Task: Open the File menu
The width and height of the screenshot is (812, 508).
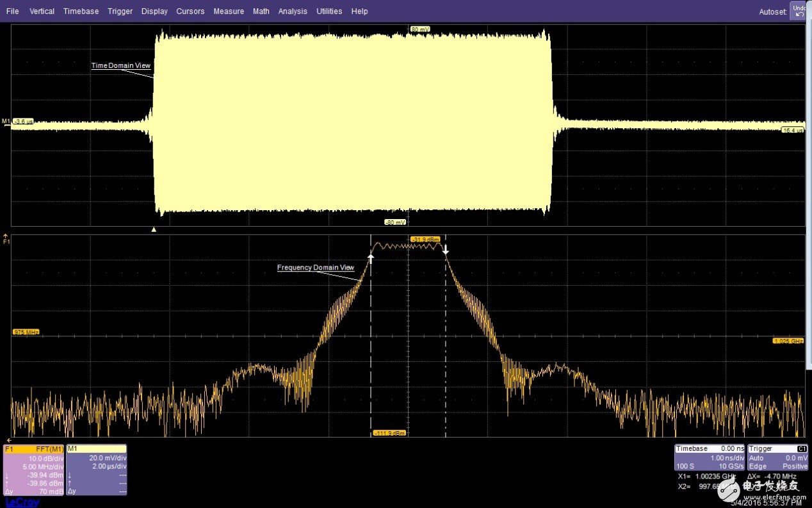Action: click(13, 12)
